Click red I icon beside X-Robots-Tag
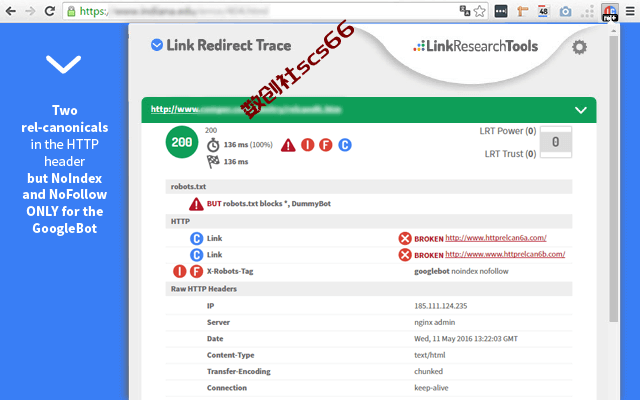This screenshot has width=640, height=400. pos(180,271)
